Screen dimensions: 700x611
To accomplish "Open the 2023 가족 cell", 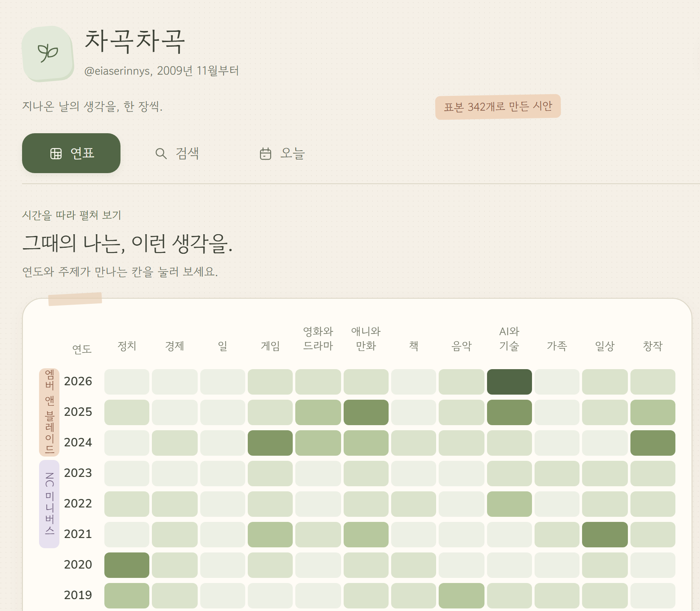I will click(x=557, y=474).
